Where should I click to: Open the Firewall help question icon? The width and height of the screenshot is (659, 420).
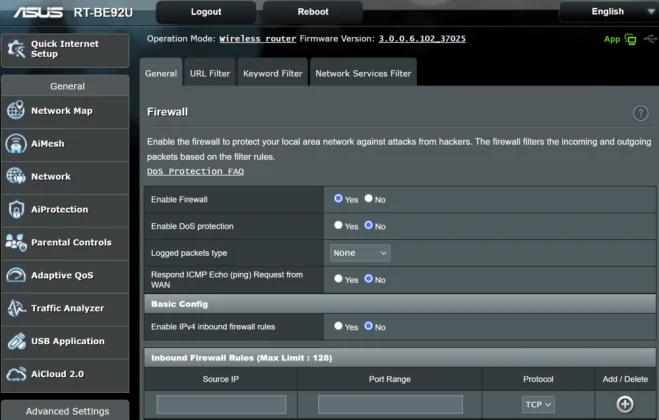tap(641, 113)
